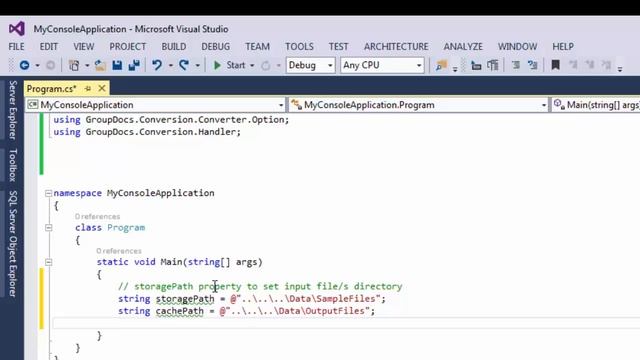Click the New Project toolbar icon
The width and height of the screenshot is (640, 360).
click(x=74, y=65)
